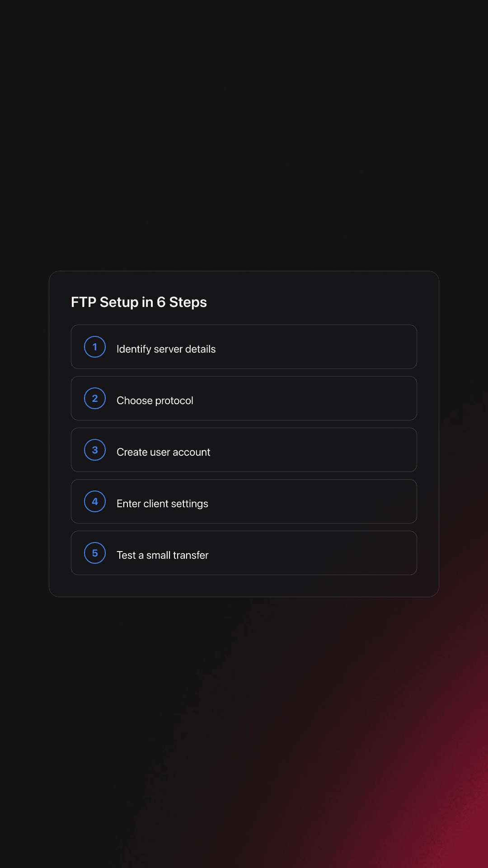
Task: Open the 'Choose protocol' step
Action: point(244,398)
